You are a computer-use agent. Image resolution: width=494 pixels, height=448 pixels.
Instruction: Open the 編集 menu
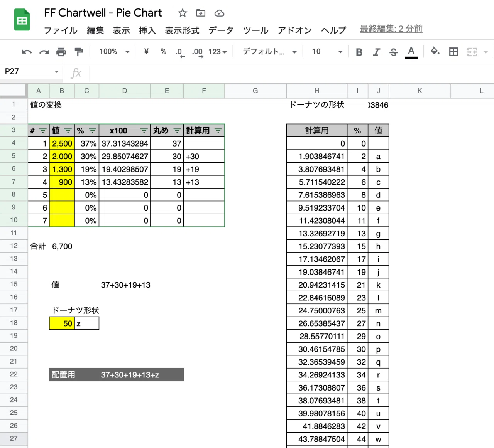click(95, 30)
